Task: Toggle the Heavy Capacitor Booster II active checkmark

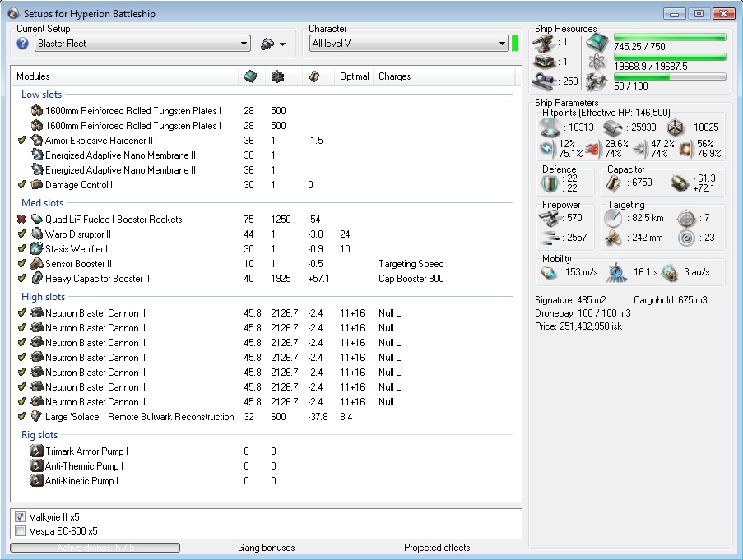Action: tap(21, 278)
